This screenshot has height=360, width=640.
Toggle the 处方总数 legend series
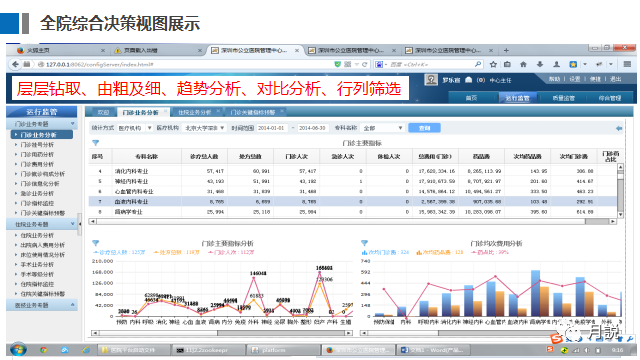176,252
